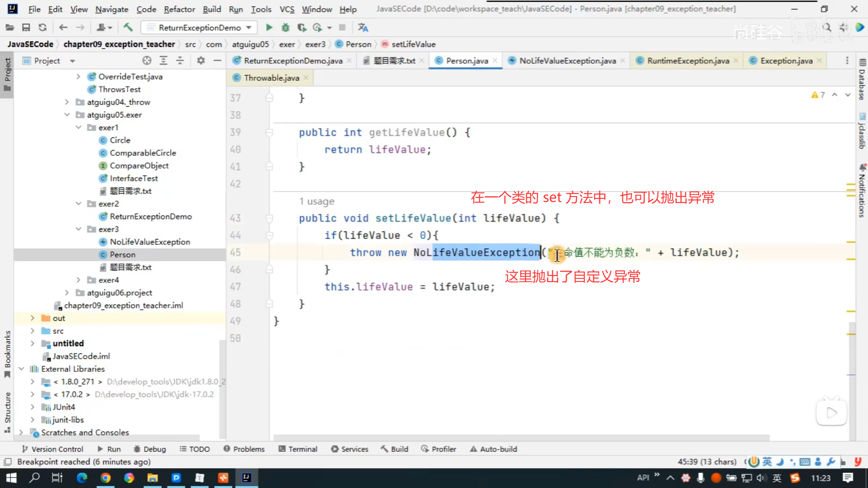Switch to NoLifeValueException.java tab
The height and width of the screenshot is (488, 868).
click(567, 61)
